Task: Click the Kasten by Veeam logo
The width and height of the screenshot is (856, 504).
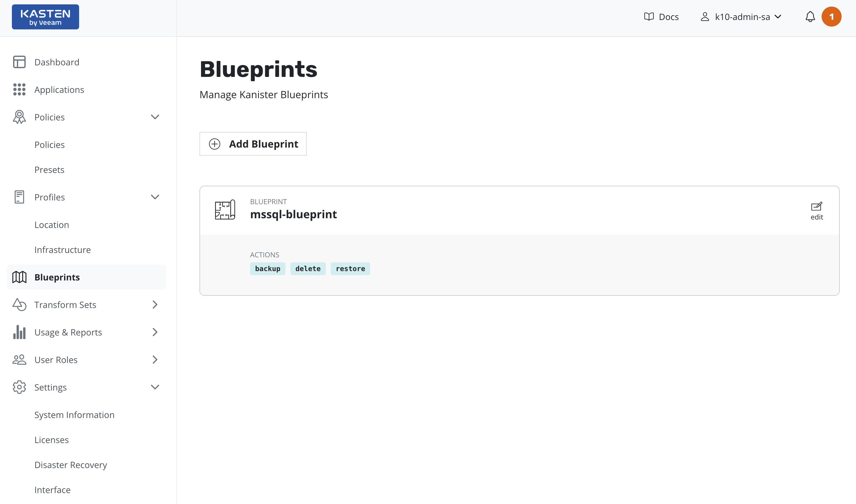Action: (x=45, y=17)
